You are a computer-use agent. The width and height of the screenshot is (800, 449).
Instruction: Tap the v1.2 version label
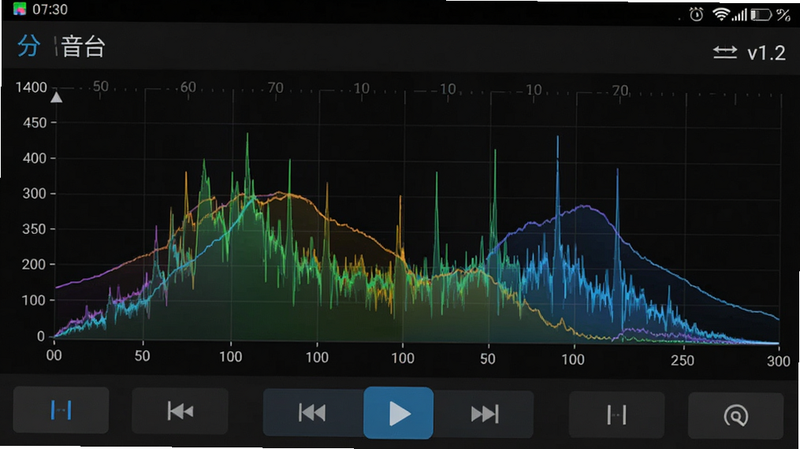point(766,53)
